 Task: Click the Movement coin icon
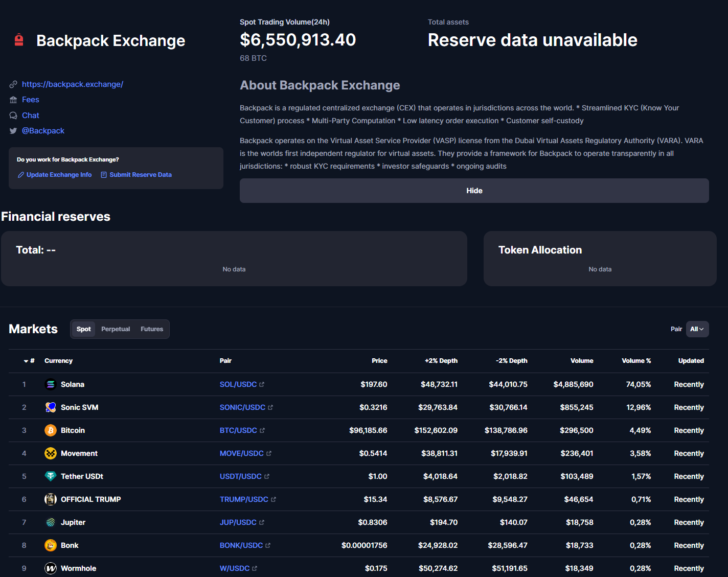pos(51,453)
